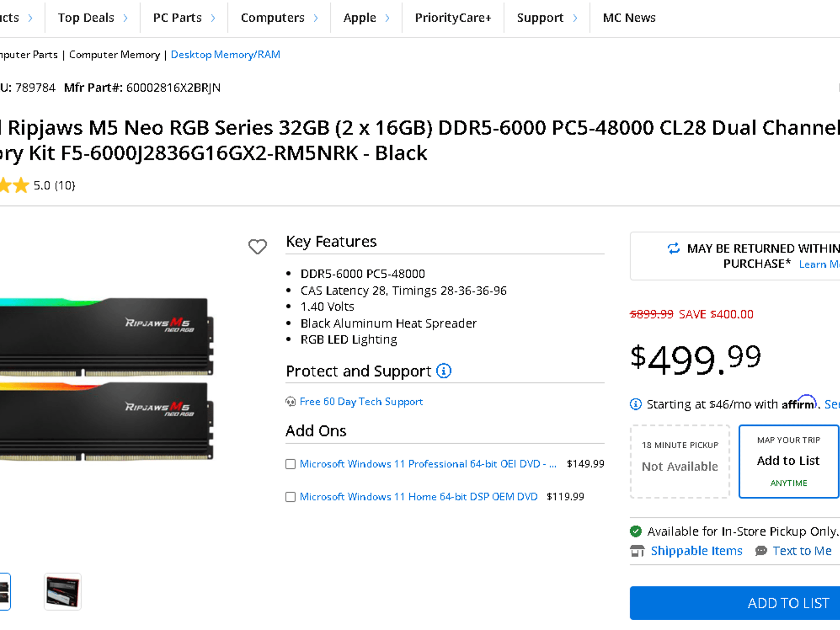Click the headset icon beside Free 60 Day Tech Support

pos(291,402)
